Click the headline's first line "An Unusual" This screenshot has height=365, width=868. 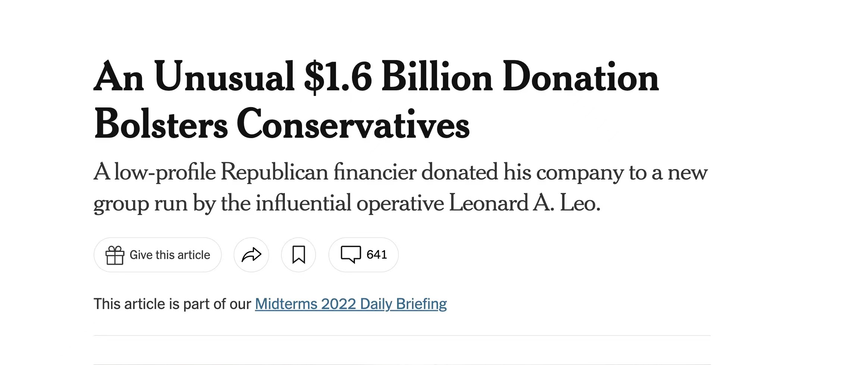point(194,77)
